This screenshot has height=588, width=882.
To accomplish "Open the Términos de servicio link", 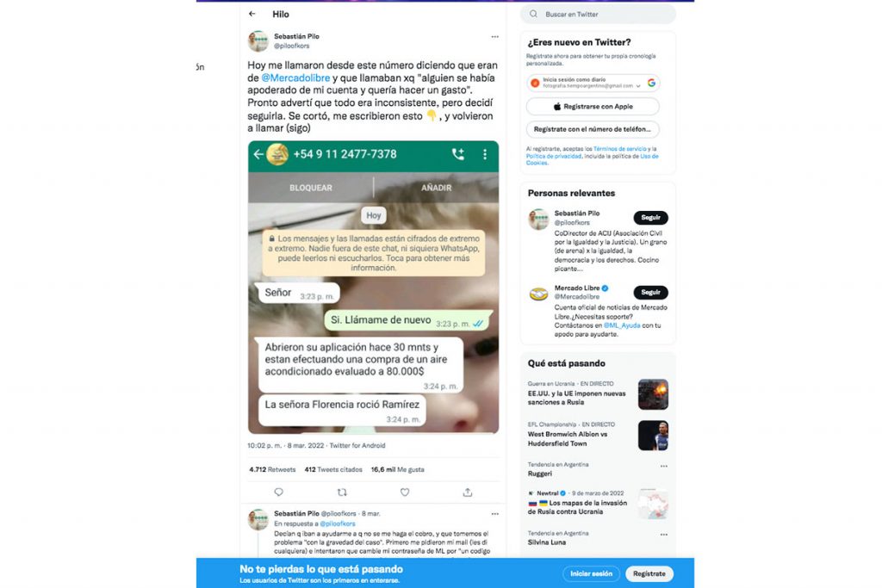I will [619, 149].
